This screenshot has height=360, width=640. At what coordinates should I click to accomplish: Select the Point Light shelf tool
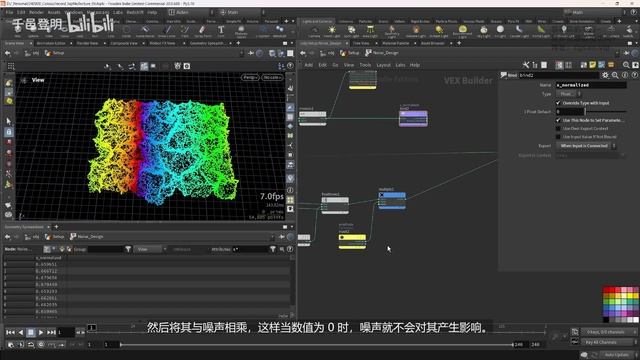pos(332,31)
